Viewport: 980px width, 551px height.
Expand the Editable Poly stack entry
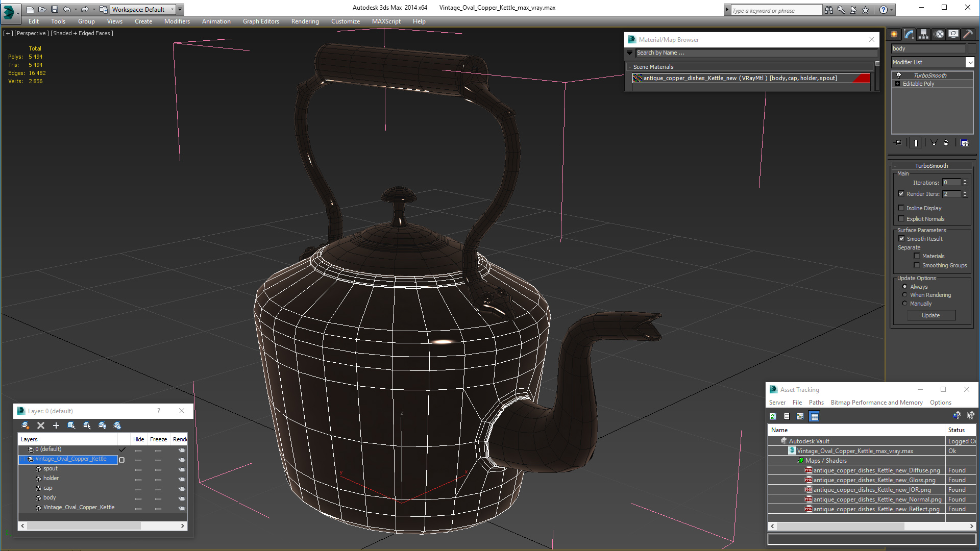pyautogui.click(x=897, y=84)
